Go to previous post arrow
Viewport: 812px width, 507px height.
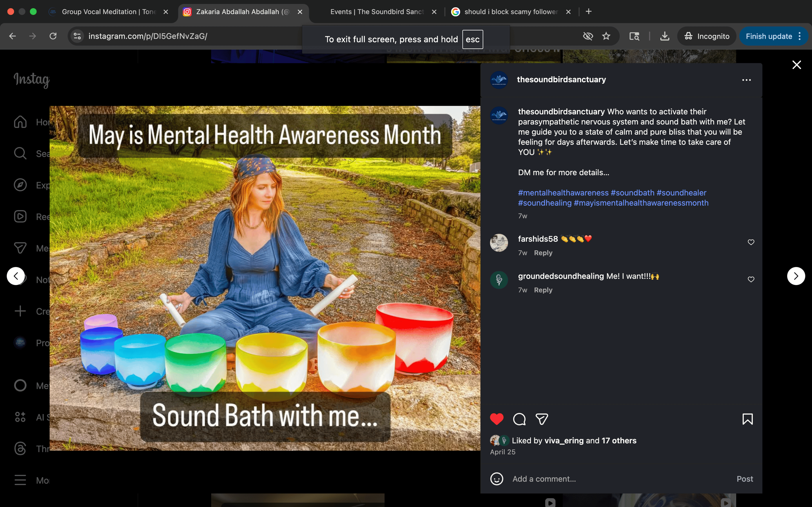coord(16,276)
